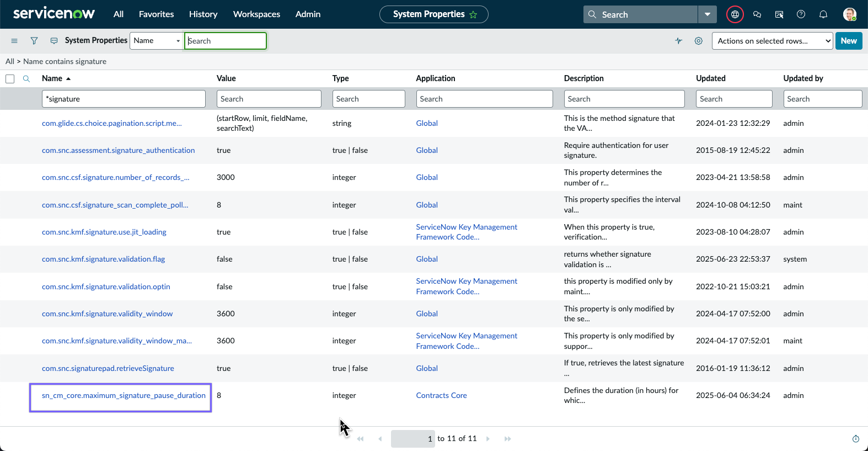Click Name contains signature breadcrumb
This screenshot has height=451, width=868.
tap(65, 62)
